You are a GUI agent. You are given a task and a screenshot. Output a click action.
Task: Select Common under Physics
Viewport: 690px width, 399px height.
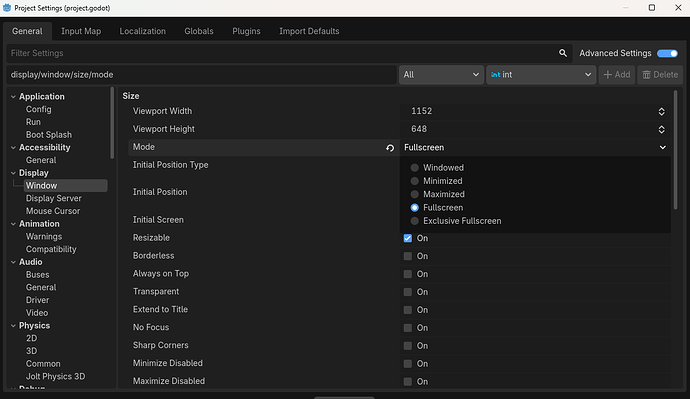click(43, 364)
